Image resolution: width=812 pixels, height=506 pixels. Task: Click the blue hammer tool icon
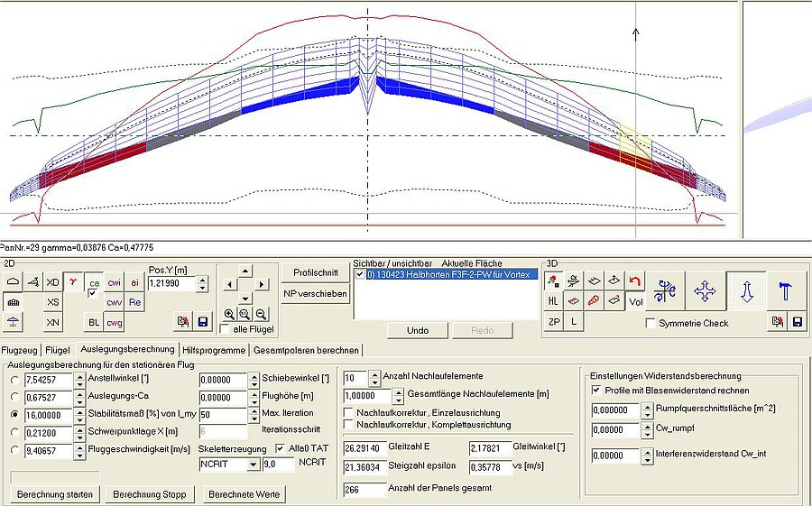(785, 290)
